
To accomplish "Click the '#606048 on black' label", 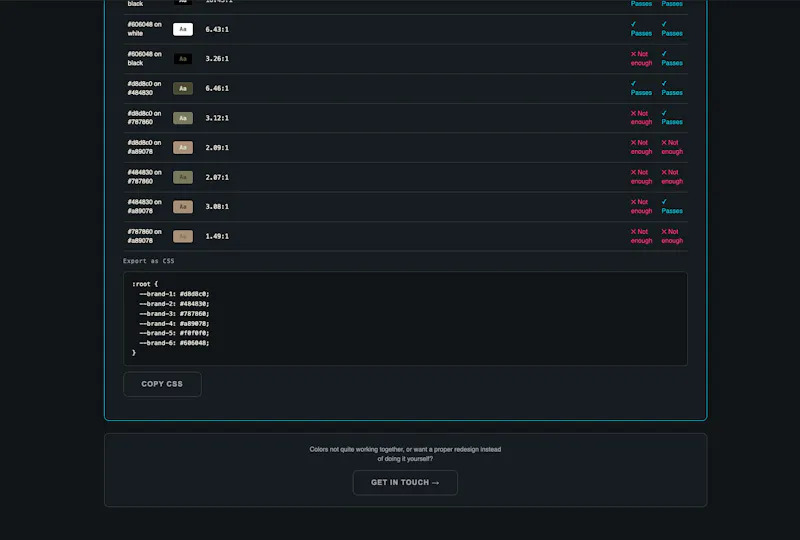I will pos(144,59).
